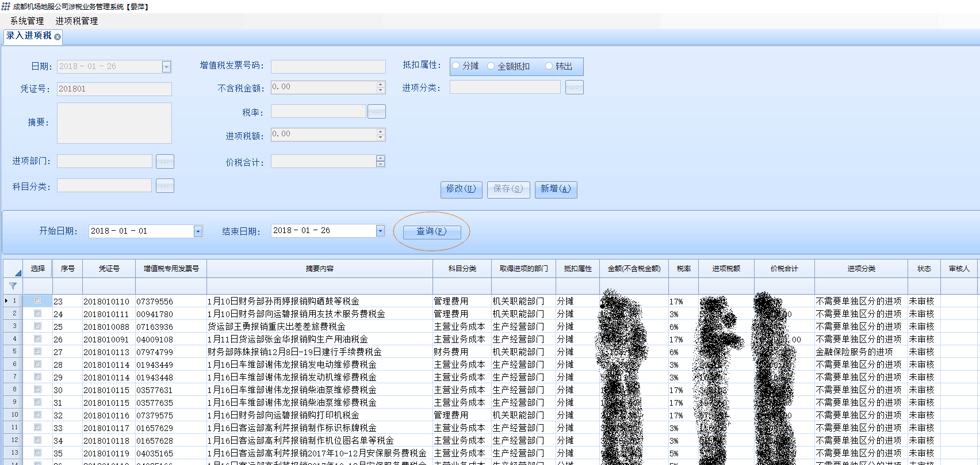Select the 全额抵扣 radio option
This screenshot has height=465, width=980.
[x=491, y=66]
